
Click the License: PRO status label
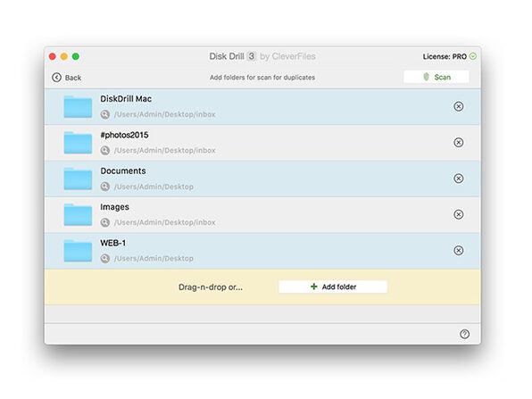[445, 56]
